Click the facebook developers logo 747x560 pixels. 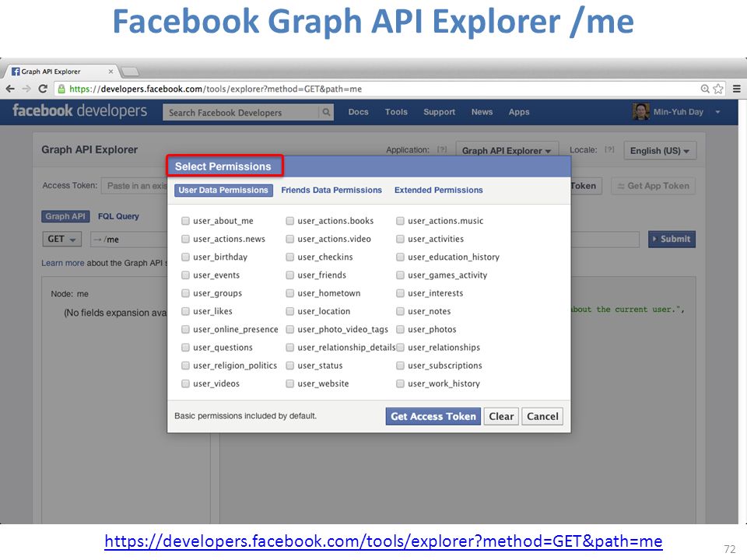point(79,110)
